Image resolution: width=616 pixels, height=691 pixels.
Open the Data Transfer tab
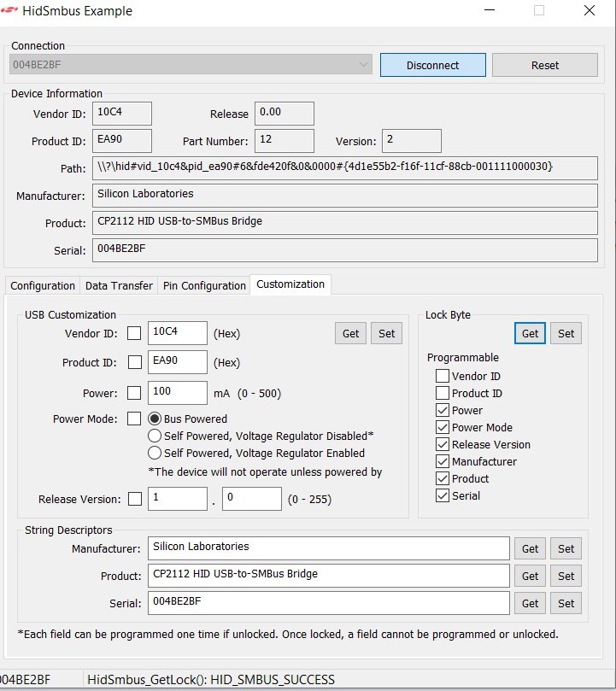coord(119,285)
